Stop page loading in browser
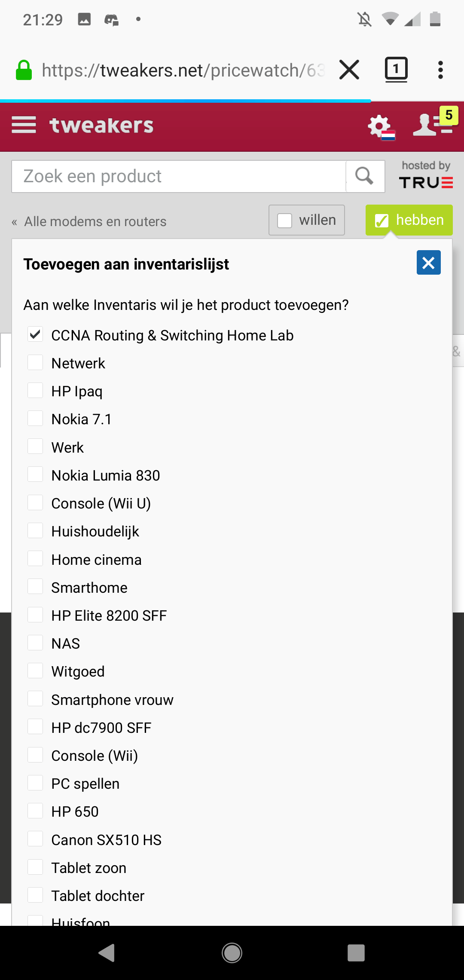464x980 pixels. pyautogui.click(x=349, y=70)
